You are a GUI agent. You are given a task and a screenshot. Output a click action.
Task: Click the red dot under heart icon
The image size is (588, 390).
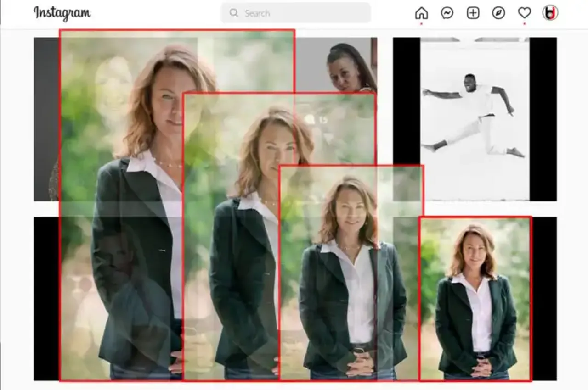click(524, 23)
